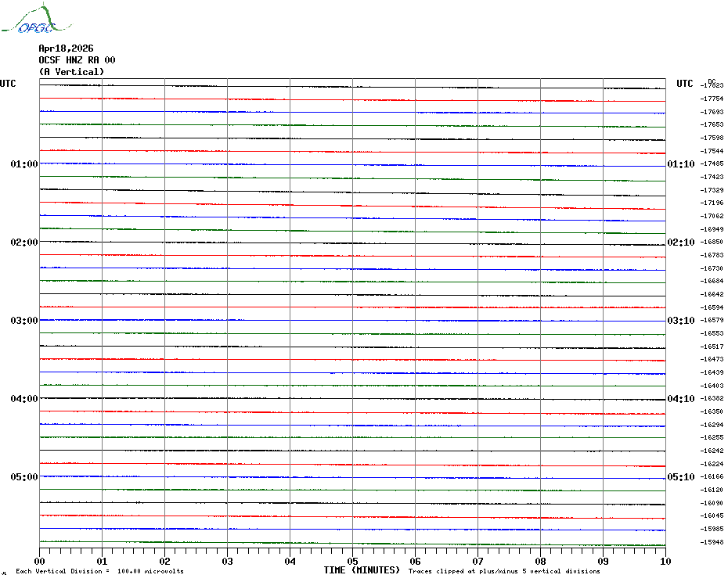
Task: Click the 02:00 time label on left
Action: (x=24, y=242)
